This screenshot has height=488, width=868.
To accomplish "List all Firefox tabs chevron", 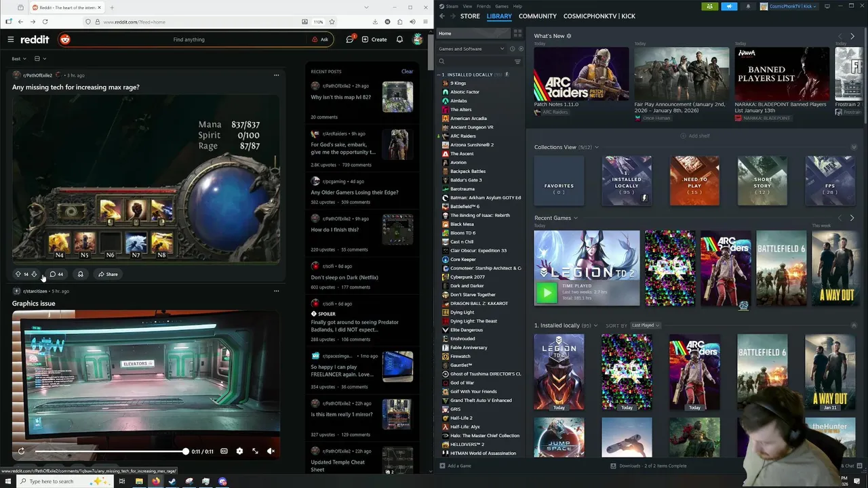I will point(367,7).
